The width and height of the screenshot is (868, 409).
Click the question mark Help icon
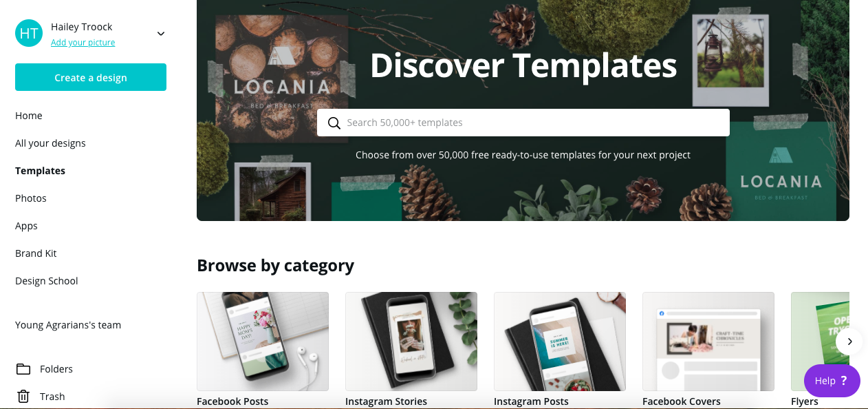(x=844, y=381)
